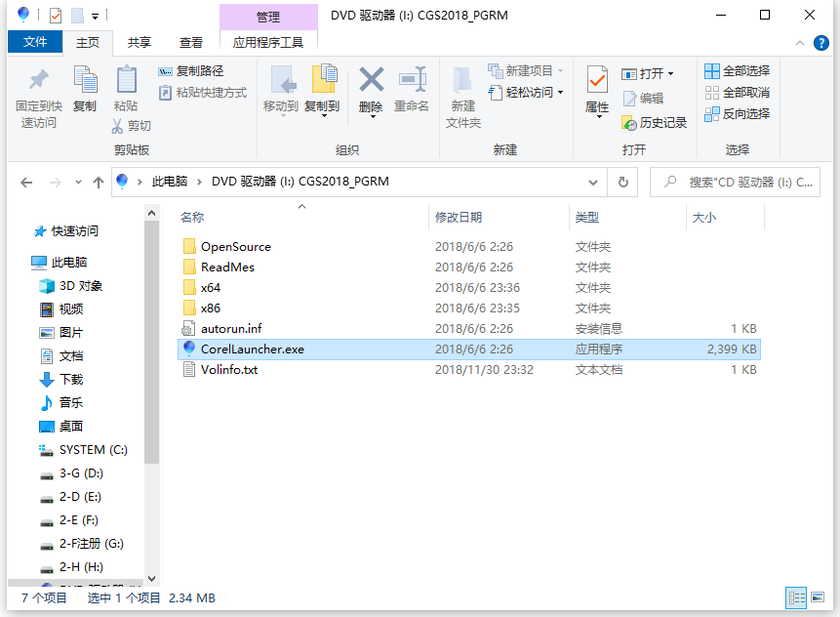The image size is (840, 617).
Task: Switch to the Home tab
Action: (88, 43)
